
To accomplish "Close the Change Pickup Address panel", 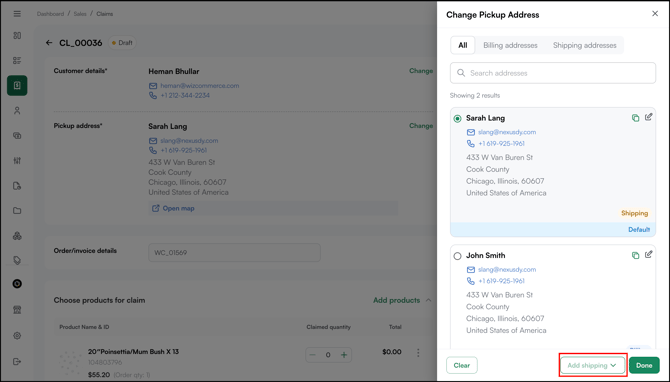I will pyautogui.click(x=655, y=14).
